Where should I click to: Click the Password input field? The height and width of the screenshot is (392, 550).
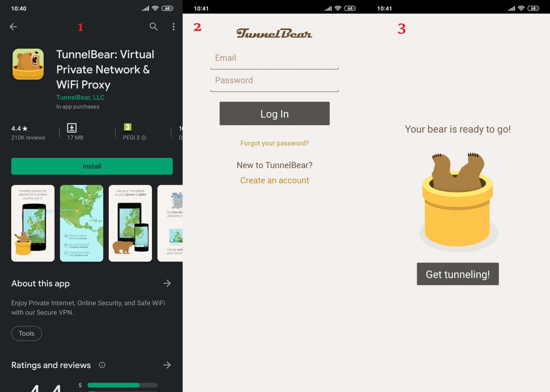(275, 80)
